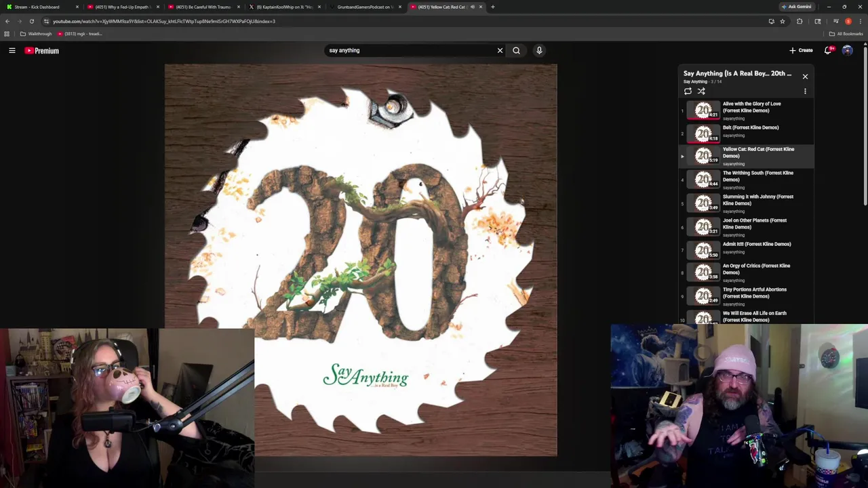Open the Create button
The image size is (868, 488).
tap(801, 50)
